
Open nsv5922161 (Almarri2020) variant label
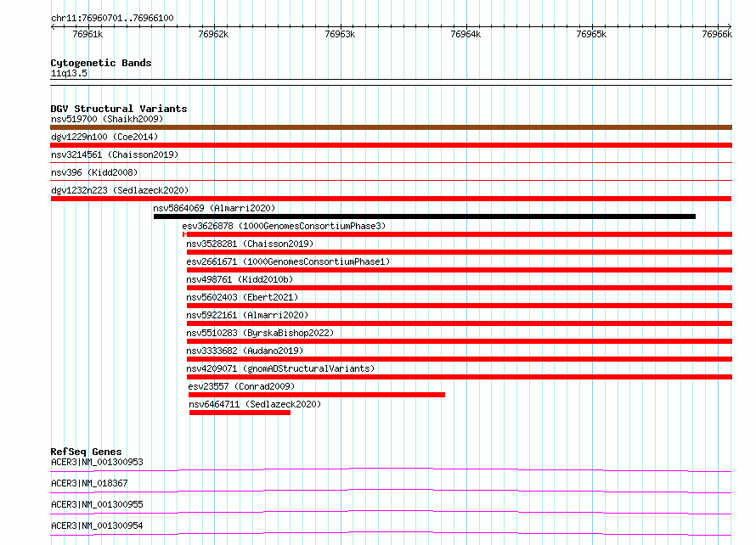pos(247,315)
